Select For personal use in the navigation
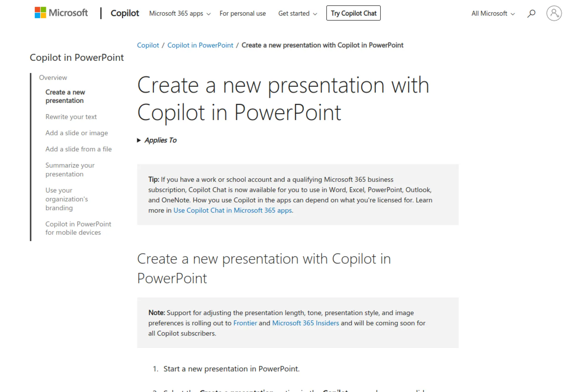The width and height of the screenshot is (588, 392). [243, 13]
